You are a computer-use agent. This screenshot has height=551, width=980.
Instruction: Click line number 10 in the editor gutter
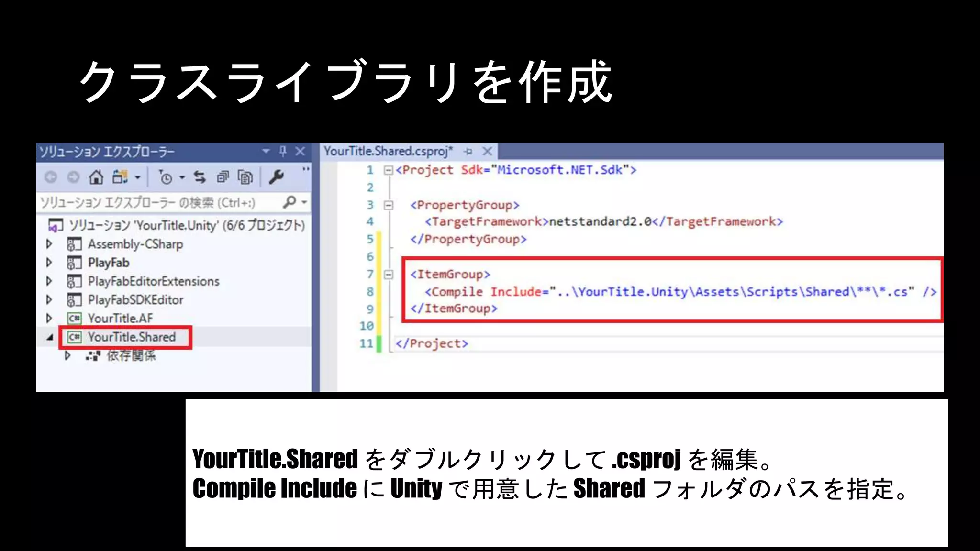[367, 326]
